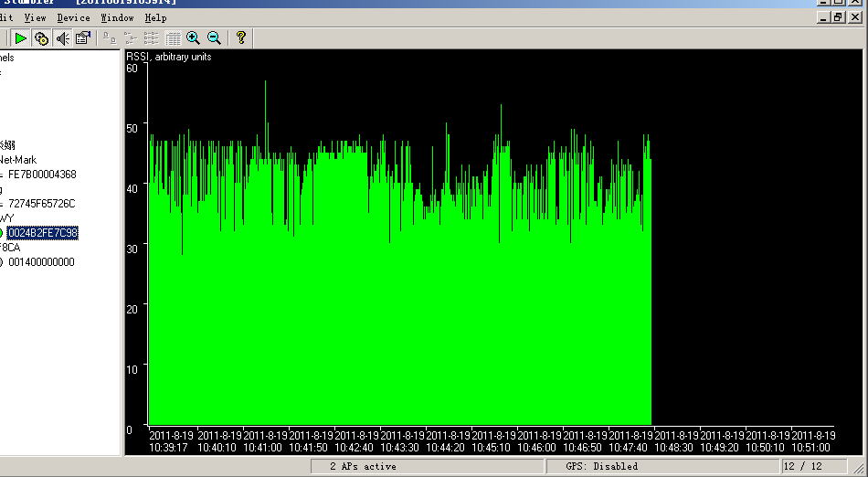This screenshot has width=868, height=477.
Task: Zoom in with the magnifier plus icon
Action: pyautogui.click(x=193, y=37)
